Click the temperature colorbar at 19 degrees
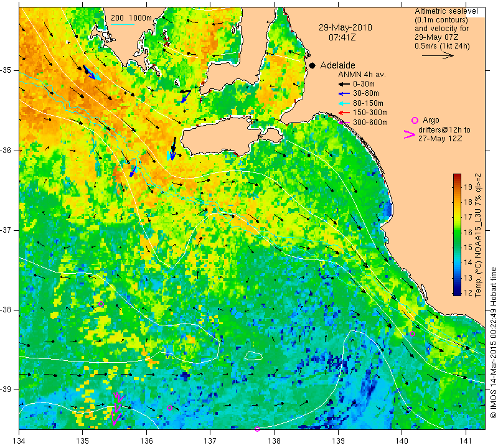Screen dimensions: 498x448 [457, 187]
